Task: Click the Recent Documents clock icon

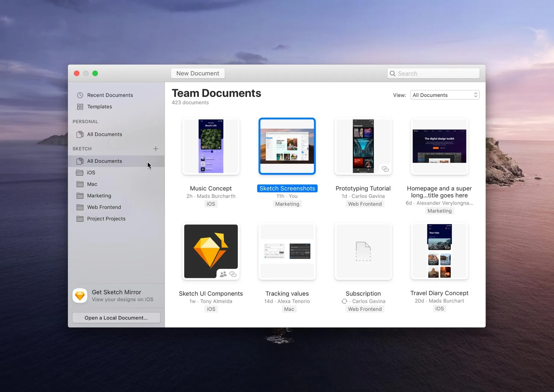Action: point(80,95)
